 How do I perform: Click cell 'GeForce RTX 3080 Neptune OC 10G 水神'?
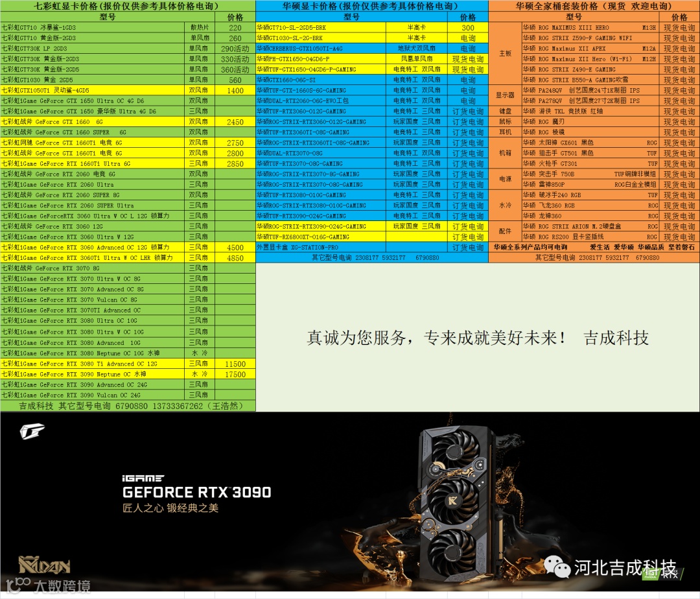pyautogui.click(x=93, y=353)
